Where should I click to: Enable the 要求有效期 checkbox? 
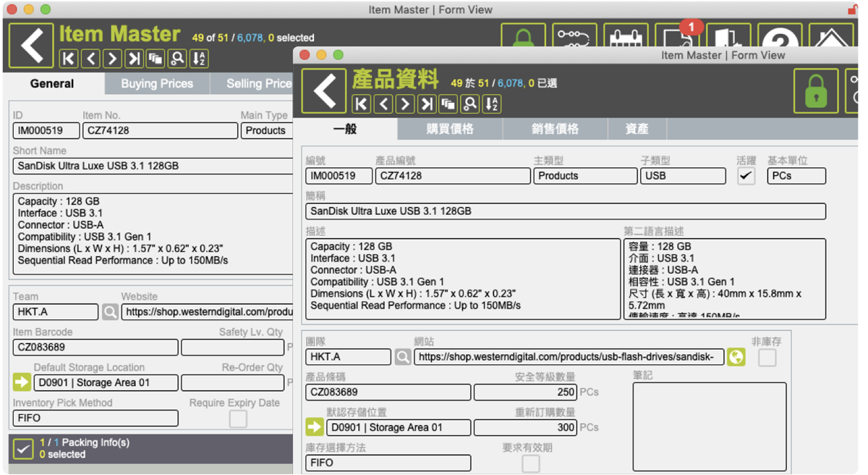pos(531,463)
